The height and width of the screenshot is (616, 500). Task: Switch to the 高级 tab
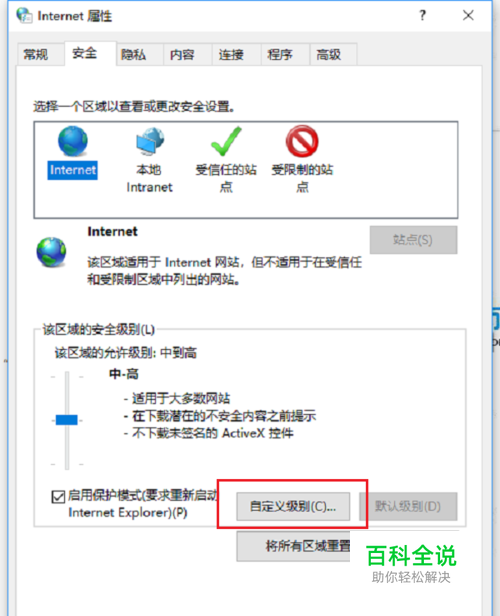point(329,54)
